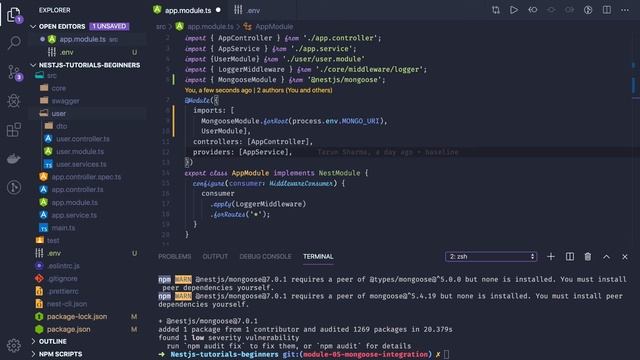This screenshot has width=640, height=360.
Task: Click the src breadcrumb segment
Action: coord(161,27)
